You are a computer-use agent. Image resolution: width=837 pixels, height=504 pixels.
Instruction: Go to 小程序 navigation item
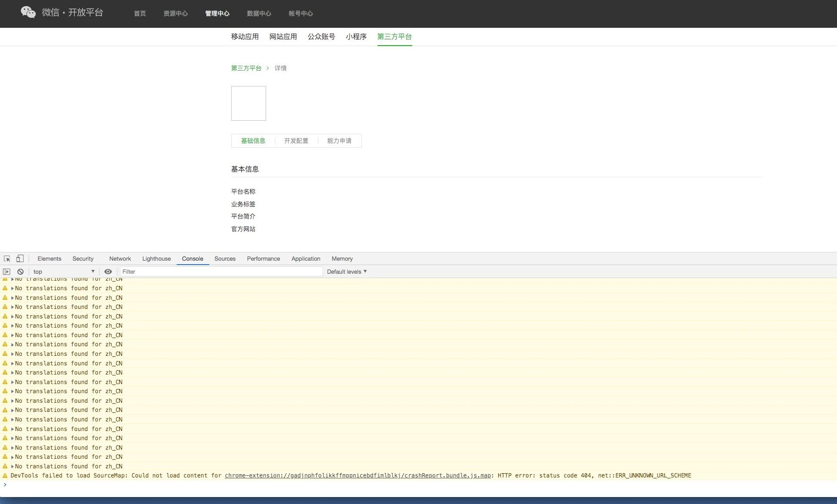pos(356,36)
